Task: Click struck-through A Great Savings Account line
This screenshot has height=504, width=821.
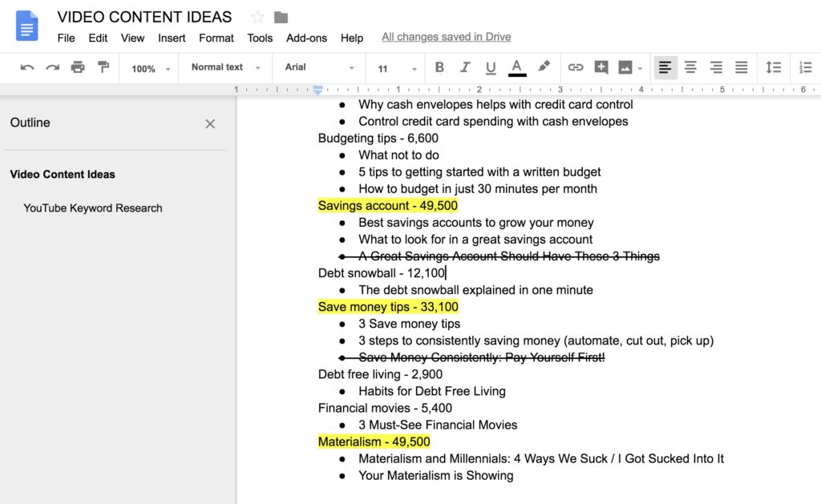Action: 509,256
